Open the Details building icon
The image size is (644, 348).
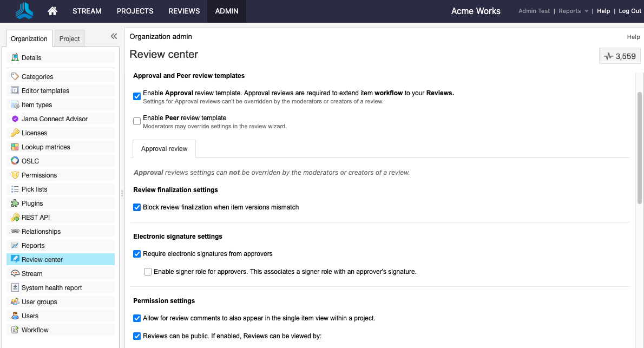(x=15, y=57)
